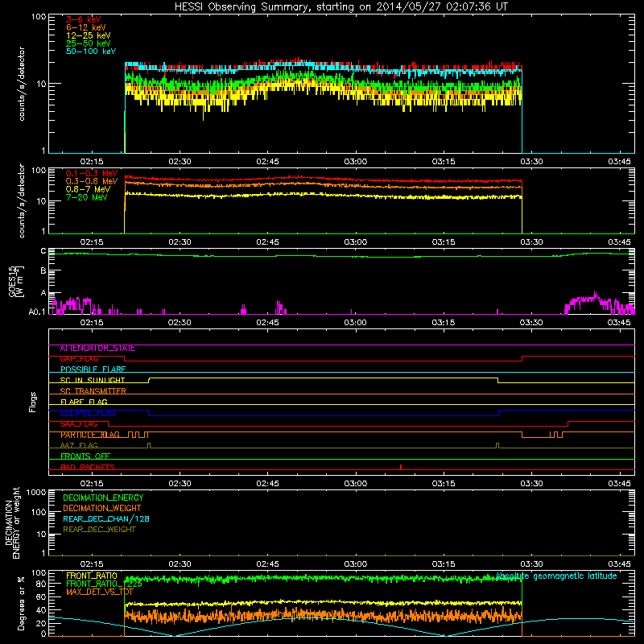This screenshot has height=644, width=644.
Task: Click the 0.8-7 MeV legend label
Action: pos(88,189)
